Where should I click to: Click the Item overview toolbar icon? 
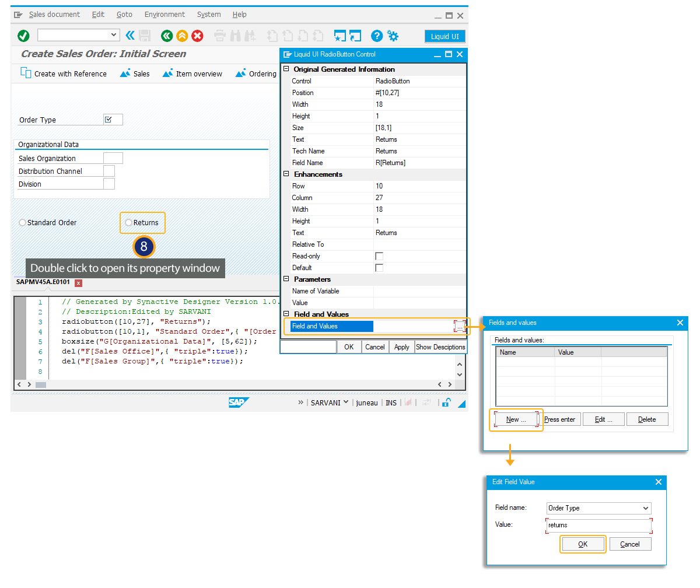point(167,73)
